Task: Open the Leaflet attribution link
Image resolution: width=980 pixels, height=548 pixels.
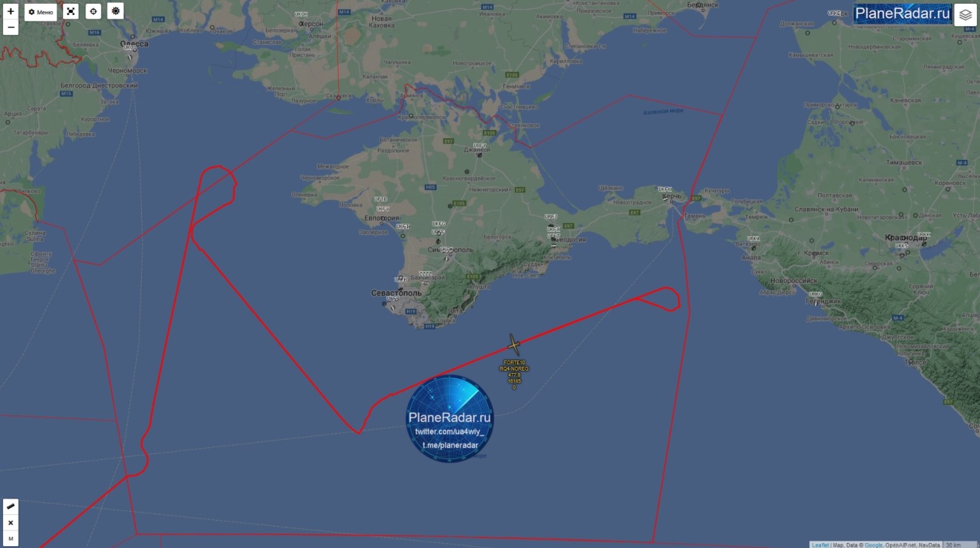Action: tap(820, 545)
